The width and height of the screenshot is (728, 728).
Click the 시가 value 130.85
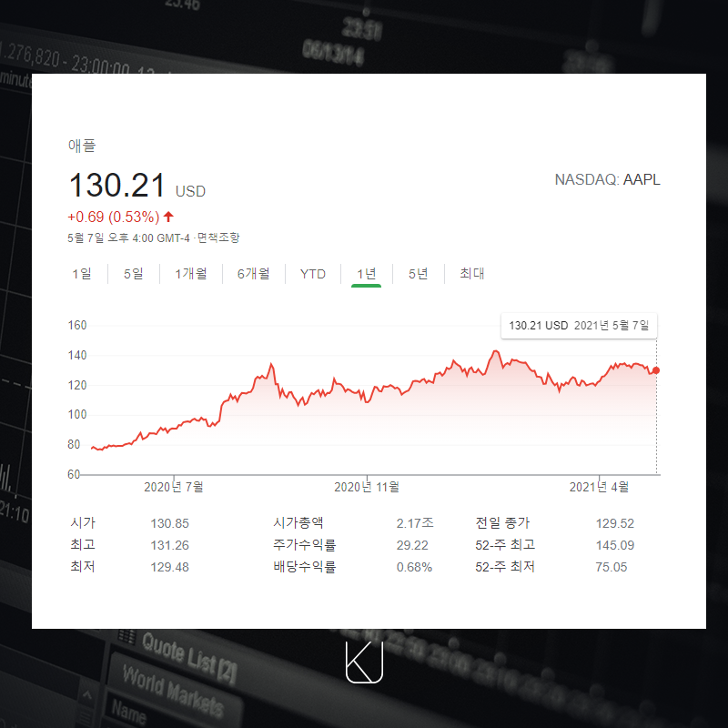coord(169,523)
